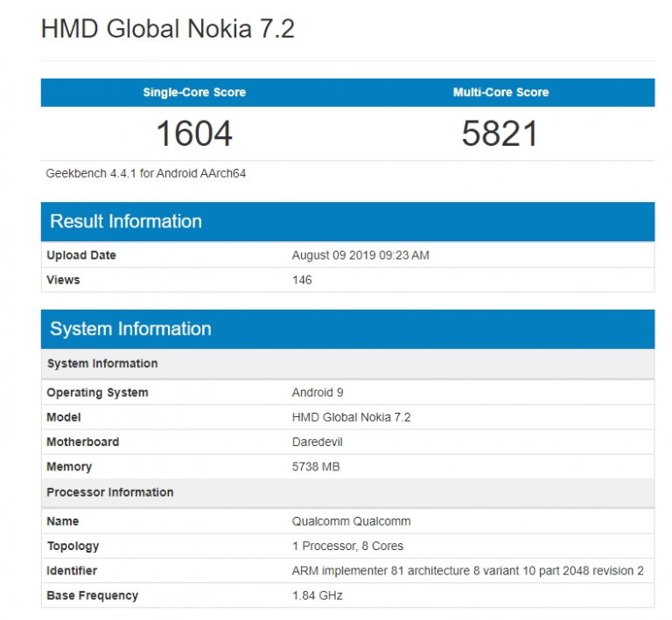Click the Views count 146

pos(302,280)
